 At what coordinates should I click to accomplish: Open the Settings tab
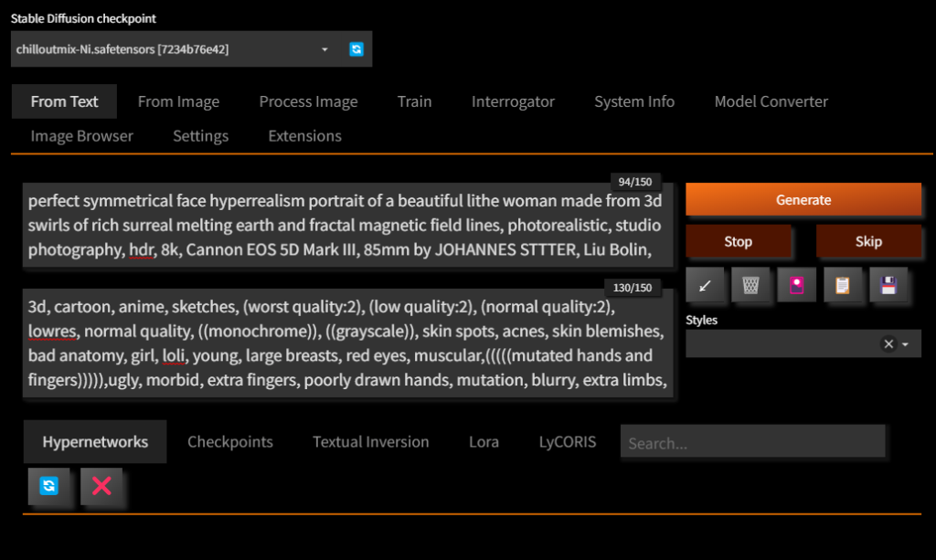coord(200,136)
